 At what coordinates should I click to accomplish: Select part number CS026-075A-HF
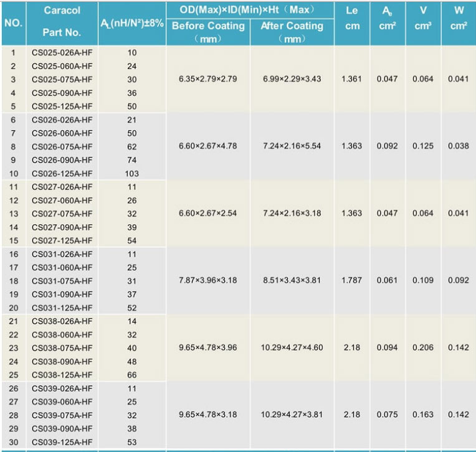pos(62,147)
